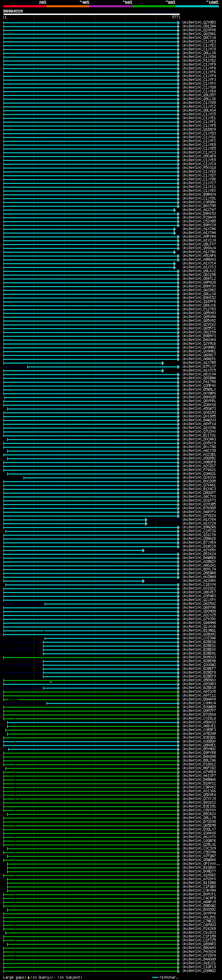Select hit UniRef100_A4CY39
222x980 pixels.
click(199, 451)
